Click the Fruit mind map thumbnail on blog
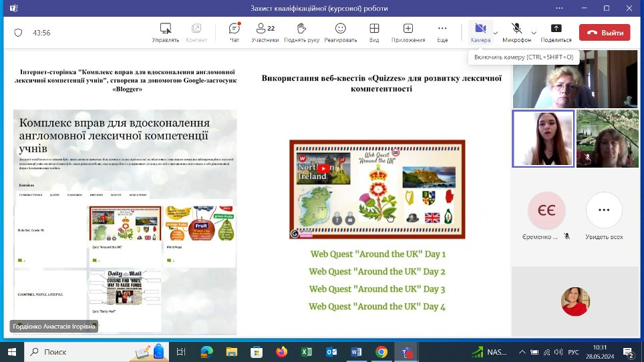Image resolution: width=644 pixels, height=362 pixels. pos(200,224)
